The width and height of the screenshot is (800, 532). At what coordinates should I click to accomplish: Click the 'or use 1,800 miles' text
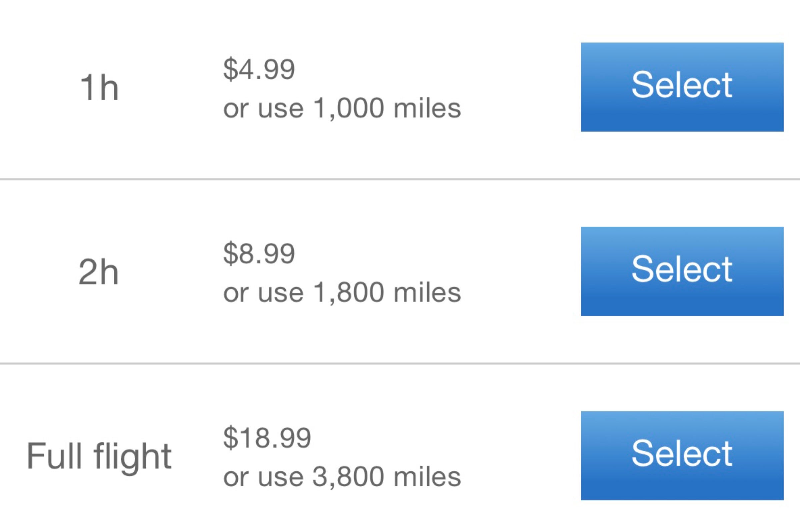pos(342,293)
